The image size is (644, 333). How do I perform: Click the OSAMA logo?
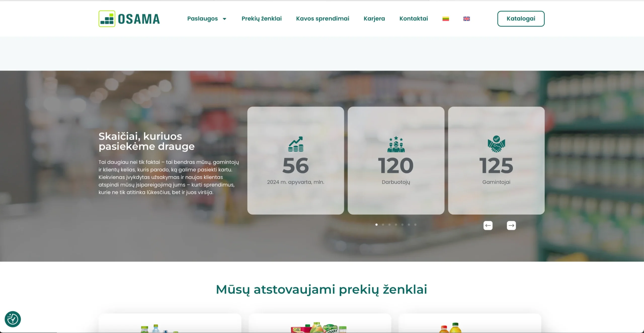(129, 19)
